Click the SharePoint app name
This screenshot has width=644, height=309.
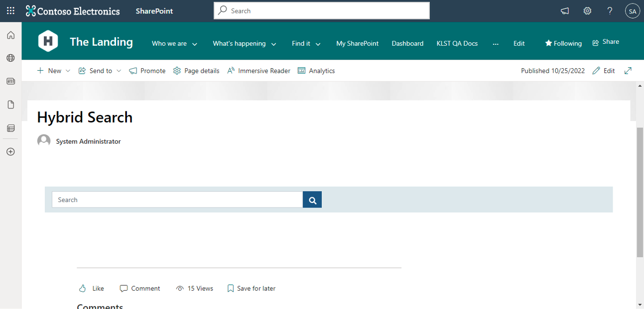pos(154,11)
